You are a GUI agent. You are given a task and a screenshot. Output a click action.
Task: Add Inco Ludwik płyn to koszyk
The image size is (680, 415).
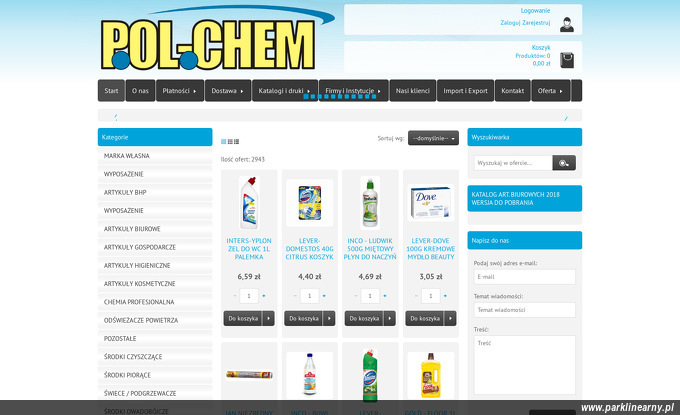364,318
